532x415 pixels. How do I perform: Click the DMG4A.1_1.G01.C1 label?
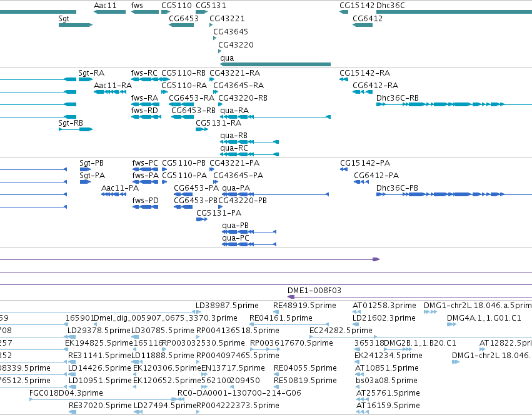[484, 318]
